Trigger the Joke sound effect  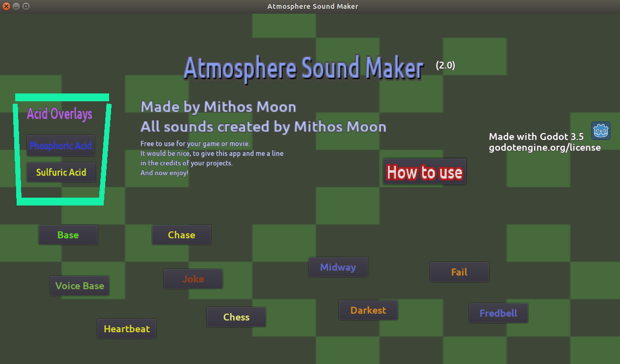(193, 278)
